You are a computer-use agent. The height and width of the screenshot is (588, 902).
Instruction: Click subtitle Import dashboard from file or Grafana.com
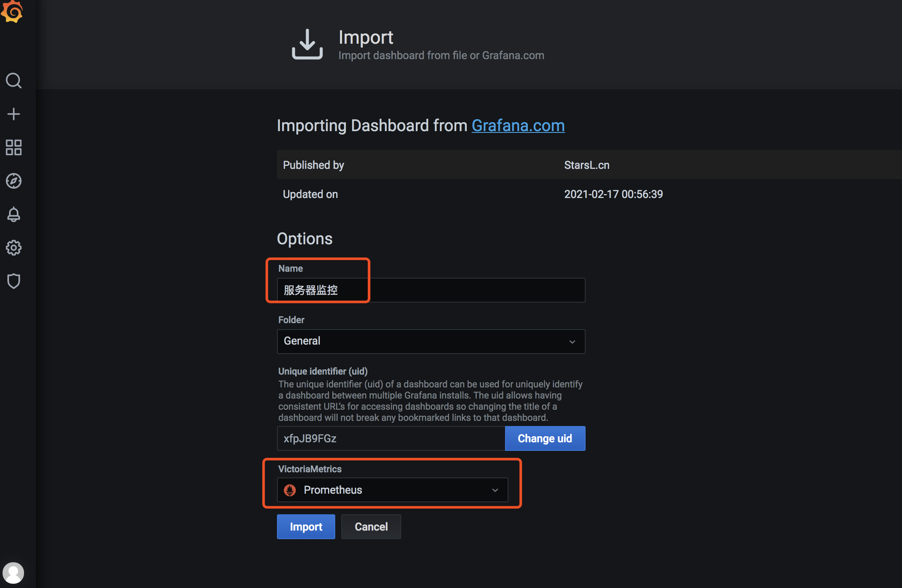[x=441, y=56]
